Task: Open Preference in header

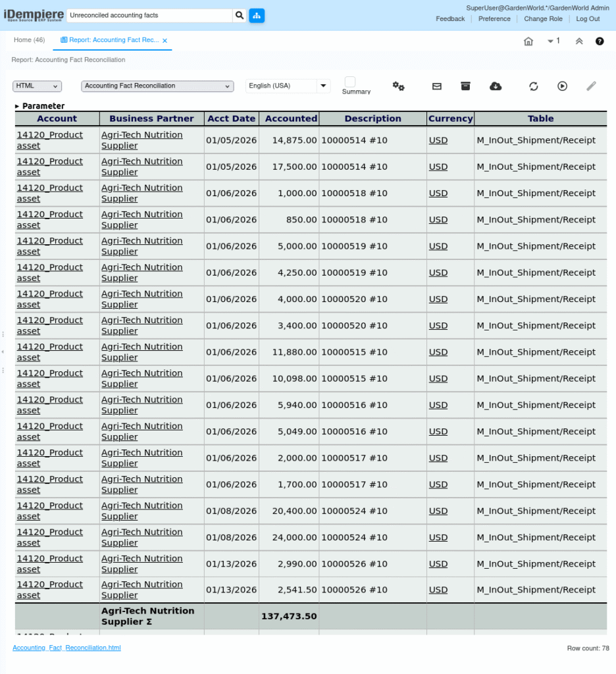Action: pyautogui.click(x=494, y=19)
